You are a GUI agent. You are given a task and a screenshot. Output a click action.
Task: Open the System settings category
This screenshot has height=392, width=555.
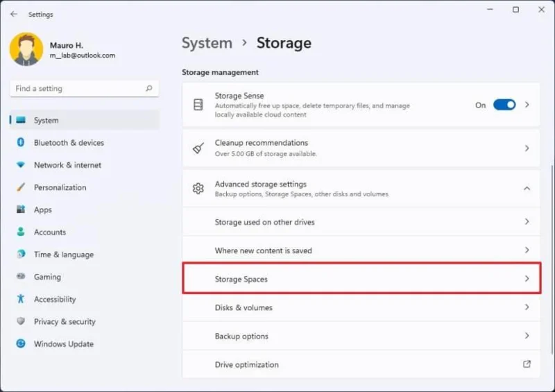85,120
